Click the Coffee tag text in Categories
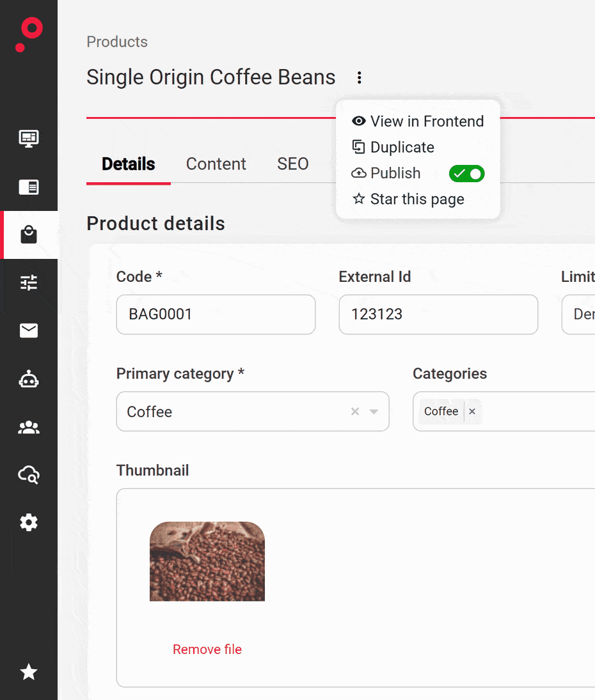The height and width of the screenshot is (700, 595). 441,411
